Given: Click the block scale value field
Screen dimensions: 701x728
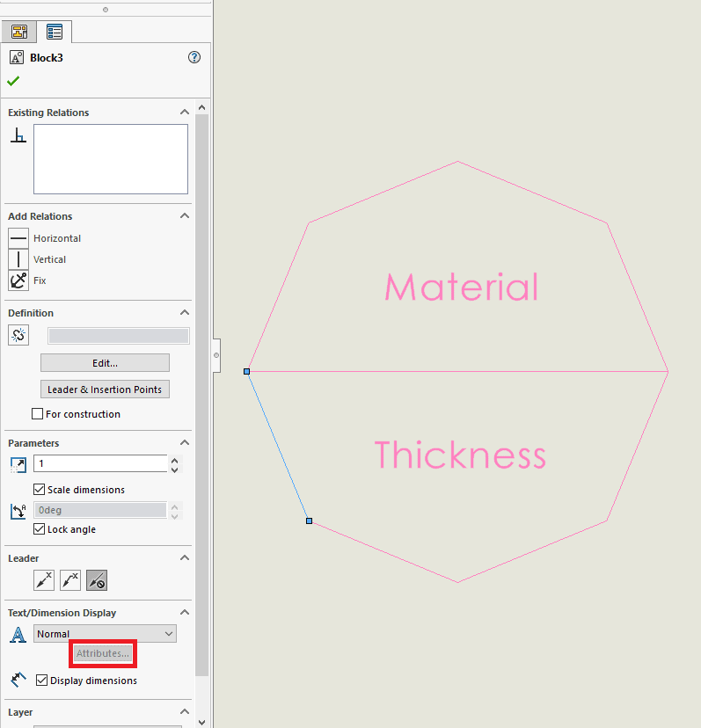Looking at the screenshot, I should click(100, 463).
